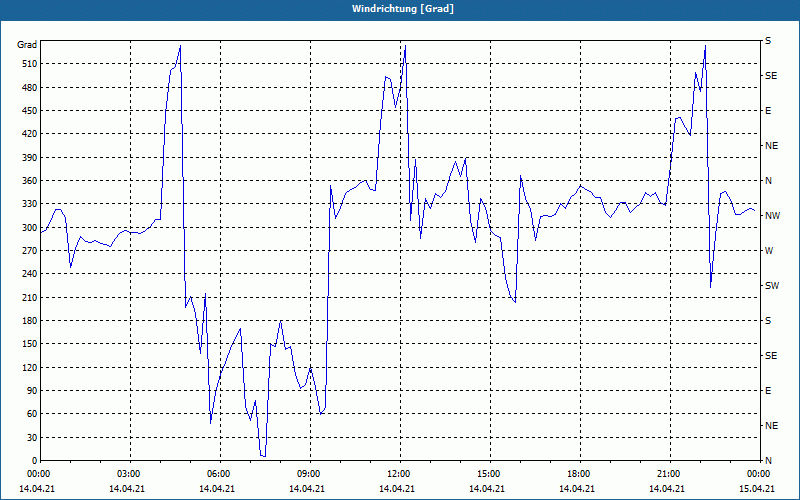Click the 420 degree axis label
The height and width of the screenshot is (500, 800).
(30, 134)
